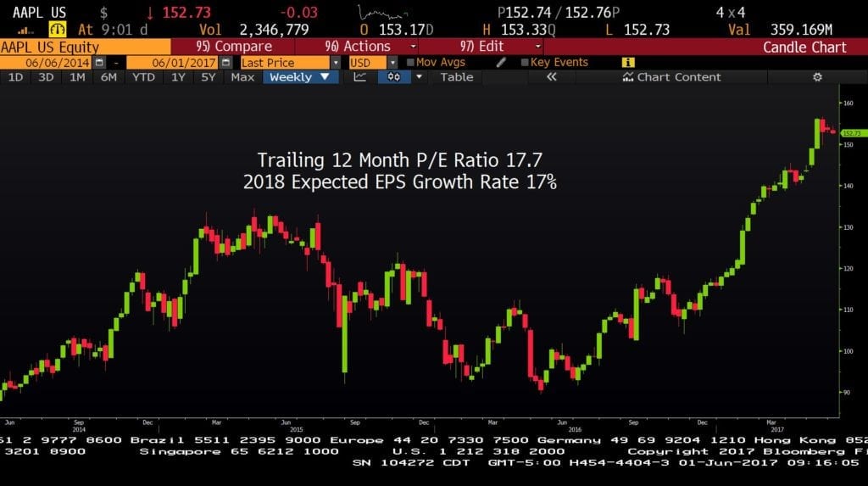Select the 5Y time range
868x486 pixels.
pos(209,77)
